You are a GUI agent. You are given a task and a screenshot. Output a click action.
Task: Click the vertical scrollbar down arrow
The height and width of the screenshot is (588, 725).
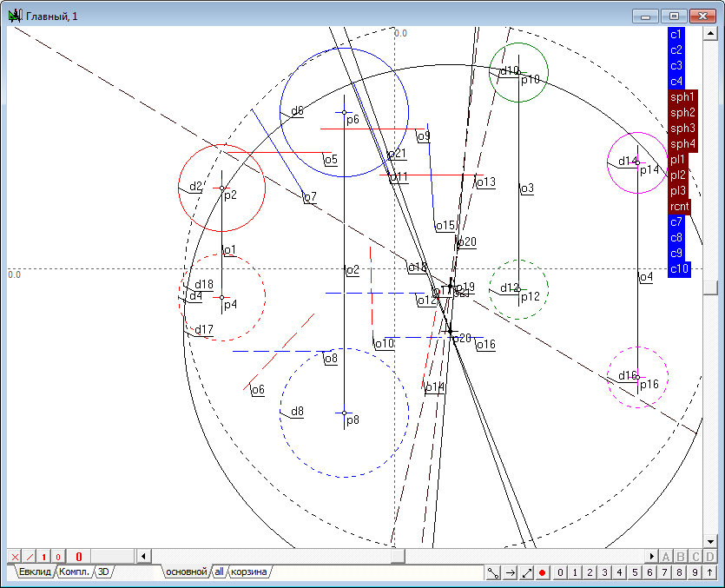[x=710, y=541]
